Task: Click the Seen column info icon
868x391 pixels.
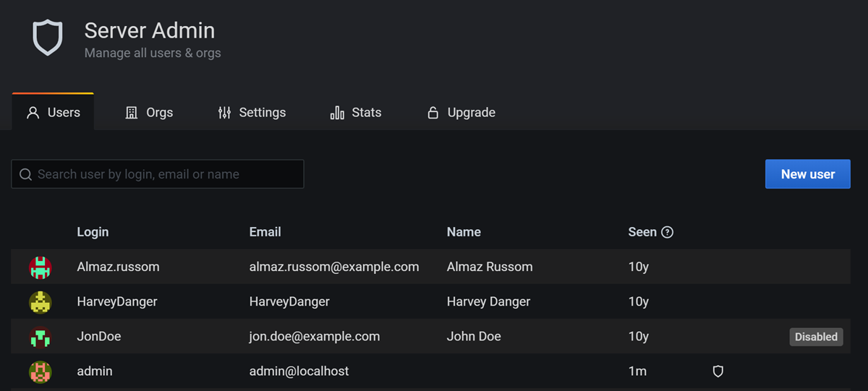Action: [668, 232]
